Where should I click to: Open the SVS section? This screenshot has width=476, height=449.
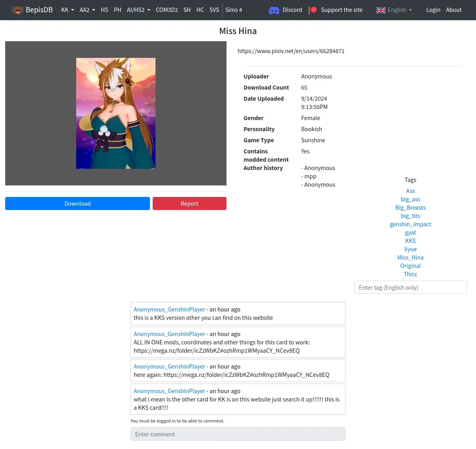(214, 10)
